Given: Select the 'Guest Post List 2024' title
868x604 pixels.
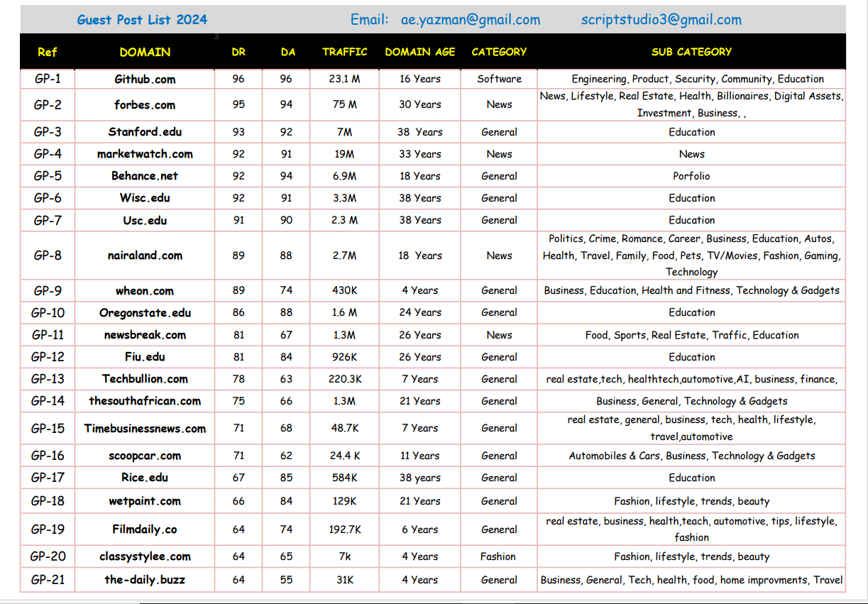Looking at the screenshot, I should tap(142, 20).
